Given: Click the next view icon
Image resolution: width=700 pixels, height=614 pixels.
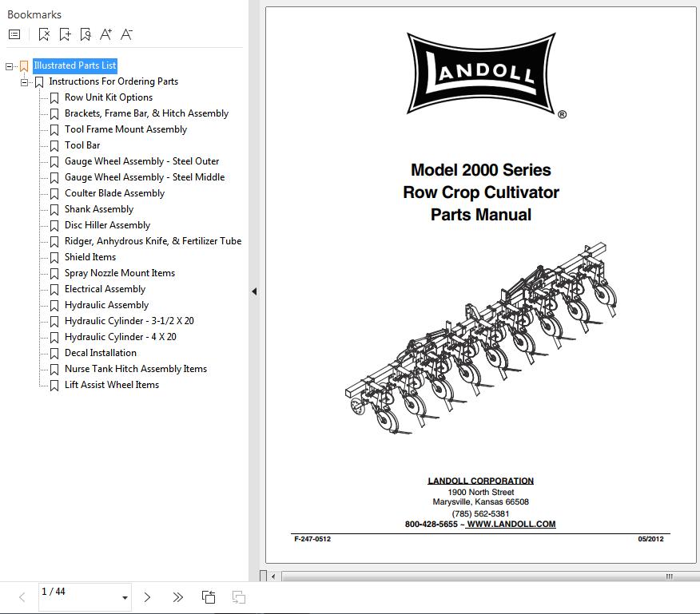Looking at the screenshot, I should pos(239,597).
